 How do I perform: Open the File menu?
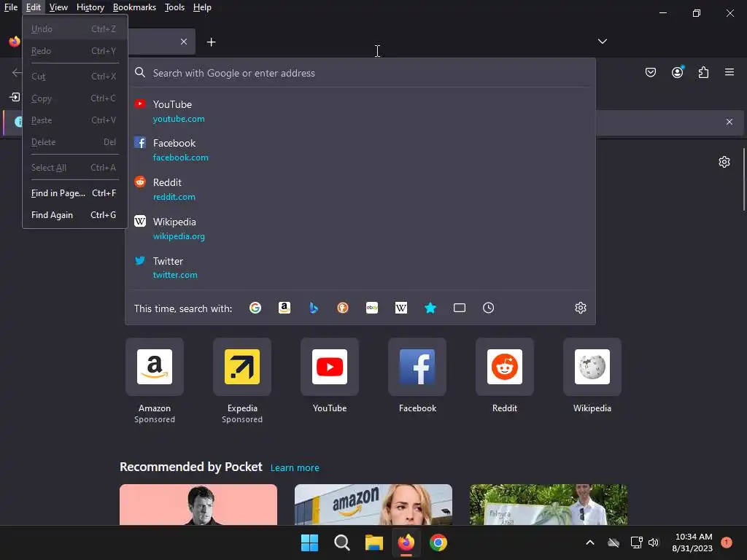[x=10, y=7]
